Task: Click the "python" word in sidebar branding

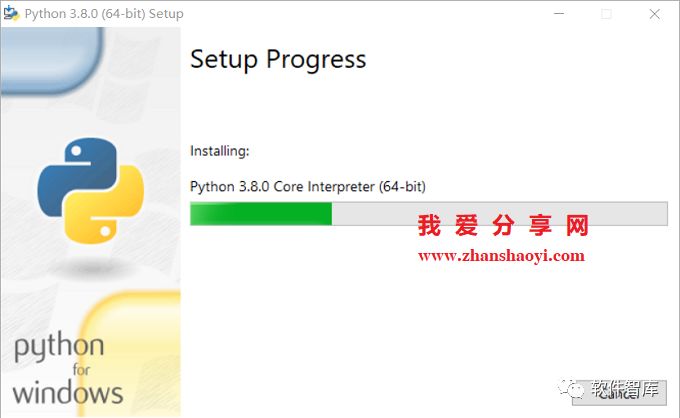Action: pyautogui.click(x=59, y=347)
